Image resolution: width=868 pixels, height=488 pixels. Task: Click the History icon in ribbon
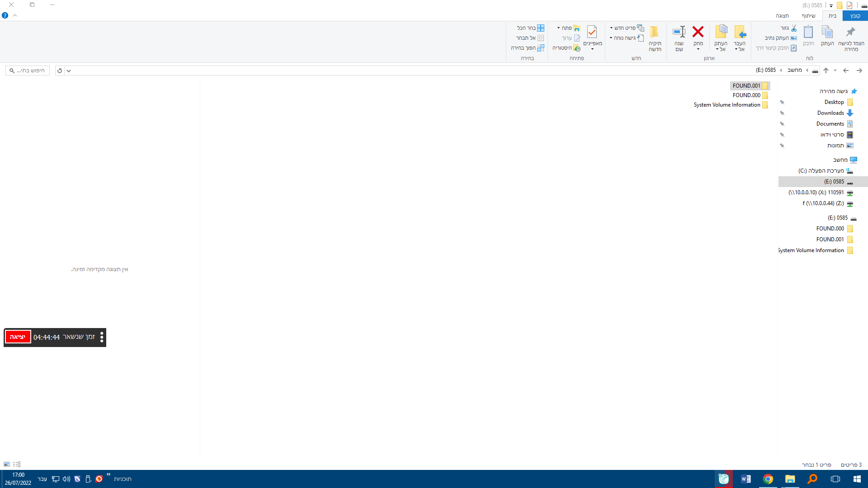[x=577, y=48]
